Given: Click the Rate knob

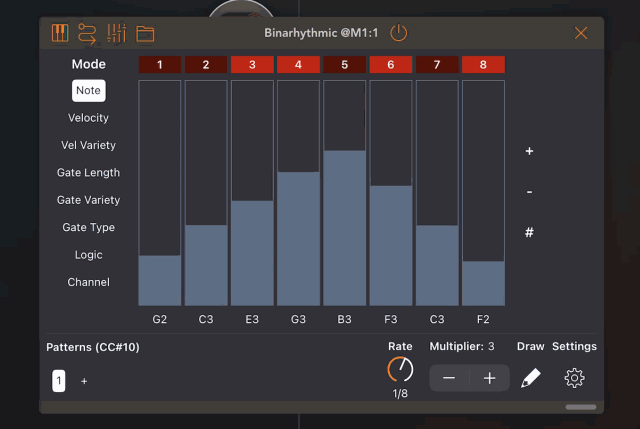Looking at the screenshot, I should pyautogui.click(x=400, y=370).
